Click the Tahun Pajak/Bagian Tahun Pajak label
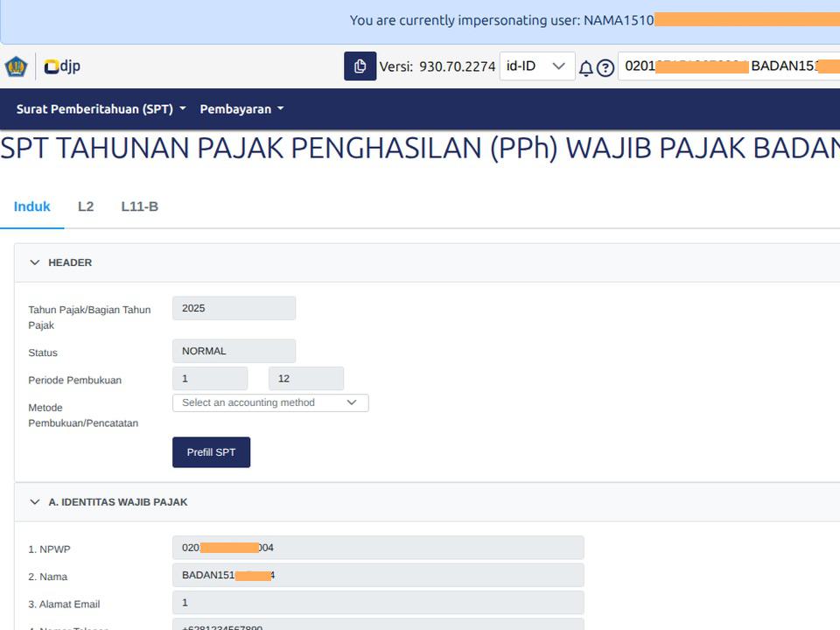 point(89,317)
